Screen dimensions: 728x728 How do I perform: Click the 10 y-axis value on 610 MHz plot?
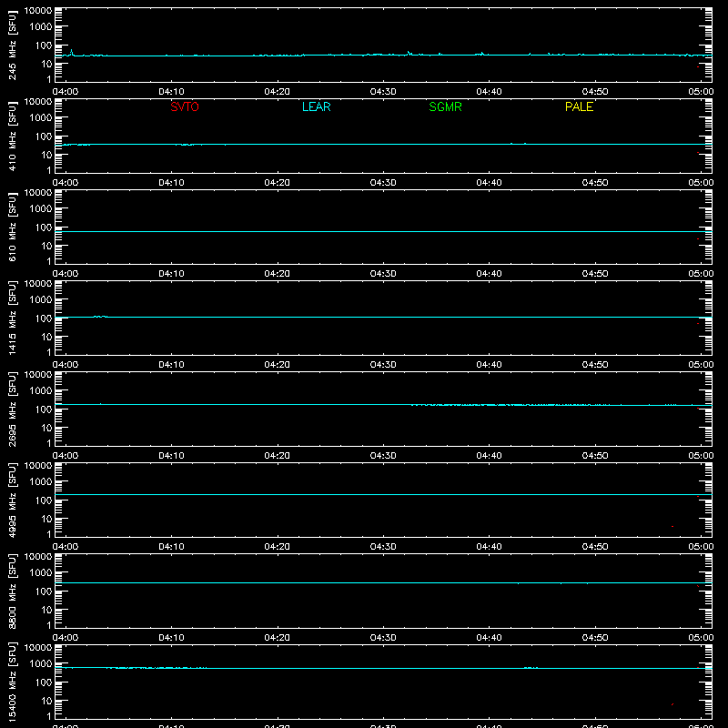click(46, 246)
